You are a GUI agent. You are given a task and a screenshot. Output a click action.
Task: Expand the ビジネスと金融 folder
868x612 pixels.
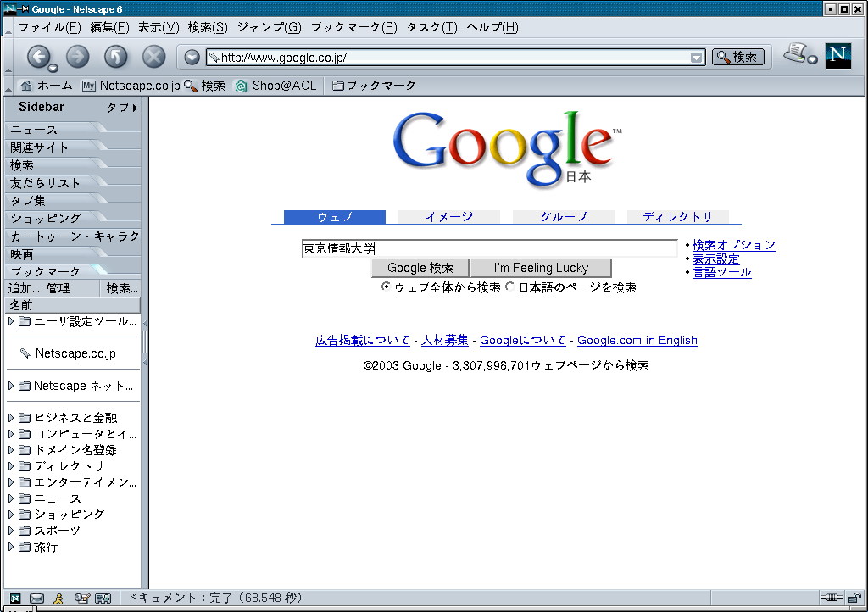click(10, 418)
